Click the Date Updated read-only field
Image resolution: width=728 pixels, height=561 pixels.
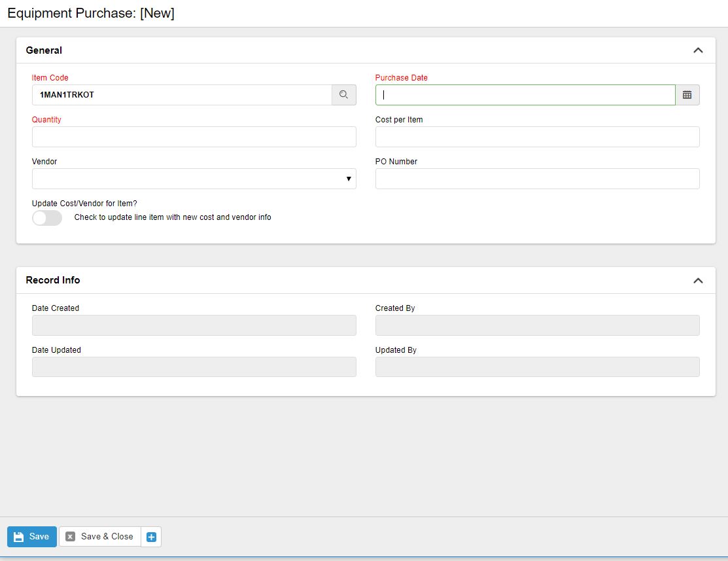(194, 367)
